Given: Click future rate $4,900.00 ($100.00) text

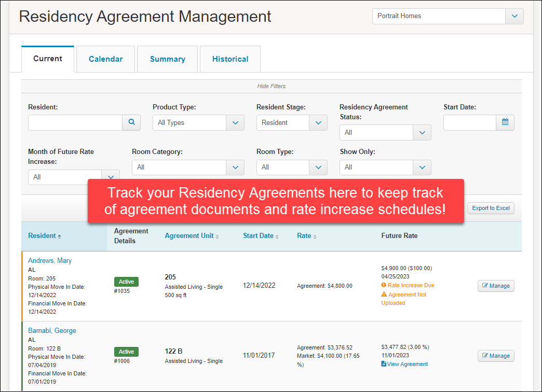Looking at the screenshot, I should [x=407, y=269].
